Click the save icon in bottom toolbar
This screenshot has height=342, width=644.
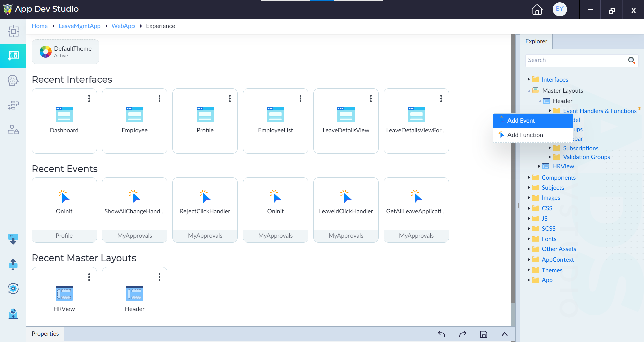click(484, 334)
